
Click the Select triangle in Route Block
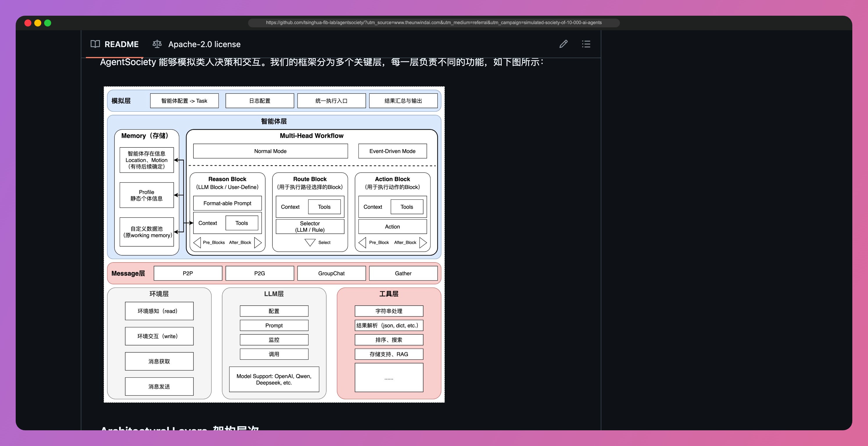click(310, 242)
